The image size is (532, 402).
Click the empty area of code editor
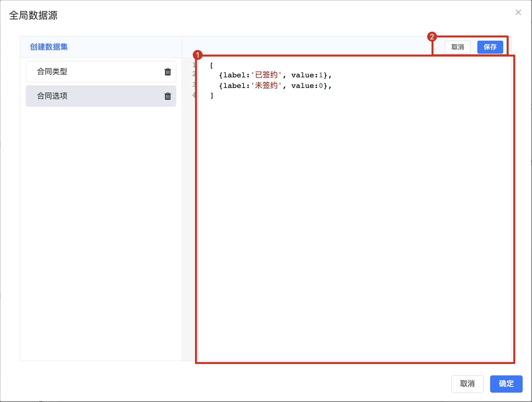355,222
